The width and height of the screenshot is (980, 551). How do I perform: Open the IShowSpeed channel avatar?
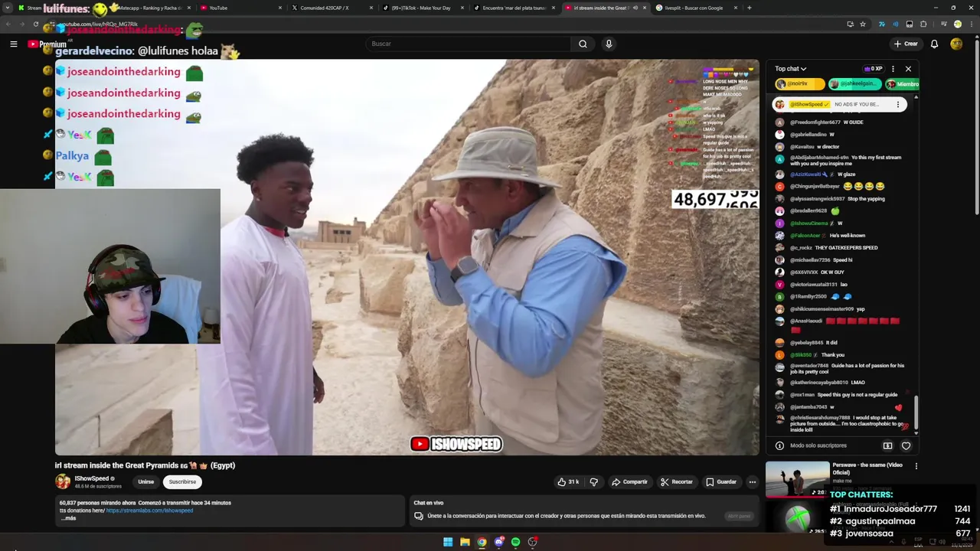pyautogui.click(x=63, y=481)
